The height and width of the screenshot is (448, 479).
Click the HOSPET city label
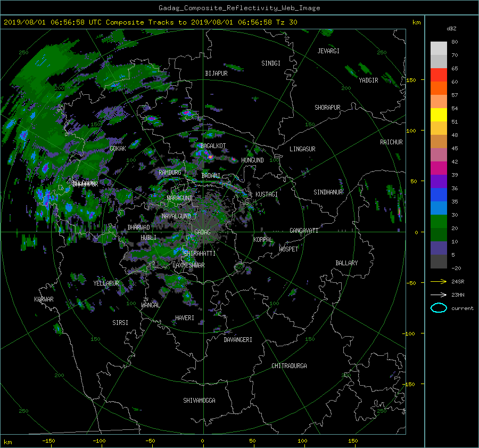pos(288,249)
